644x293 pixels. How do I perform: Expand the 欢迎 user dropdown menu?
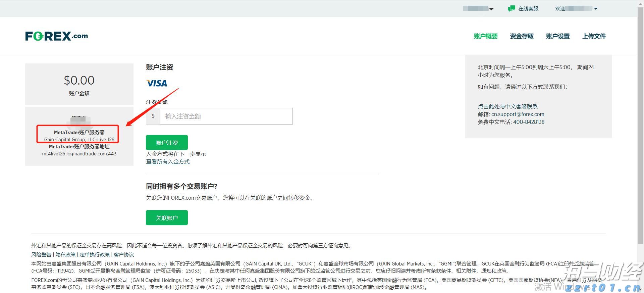click(x=595, y=9)
